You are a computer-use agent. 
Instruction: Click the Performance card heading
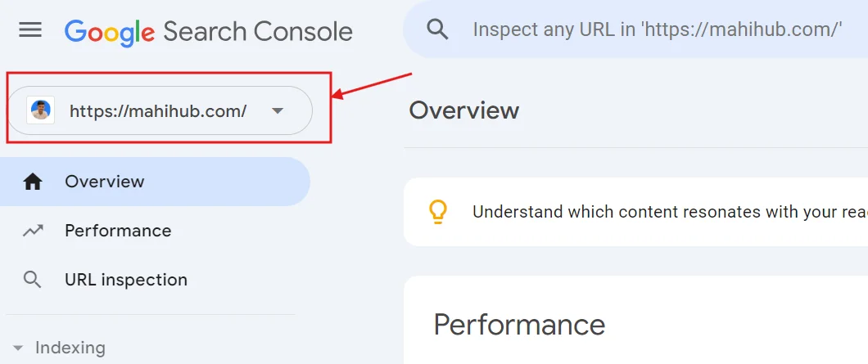pyautogui.click(x=519, y=325)
